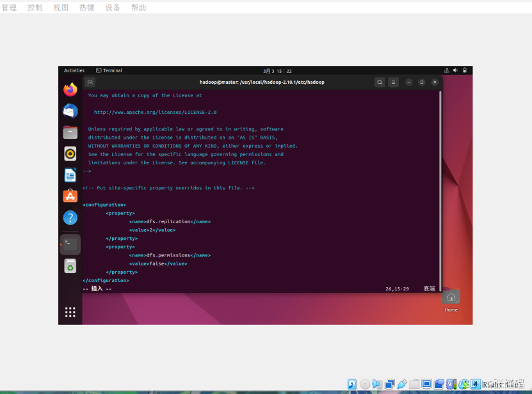The image size is (532, 394).
Task: Open the 控制 menu
Action: [x=35, y=8]
